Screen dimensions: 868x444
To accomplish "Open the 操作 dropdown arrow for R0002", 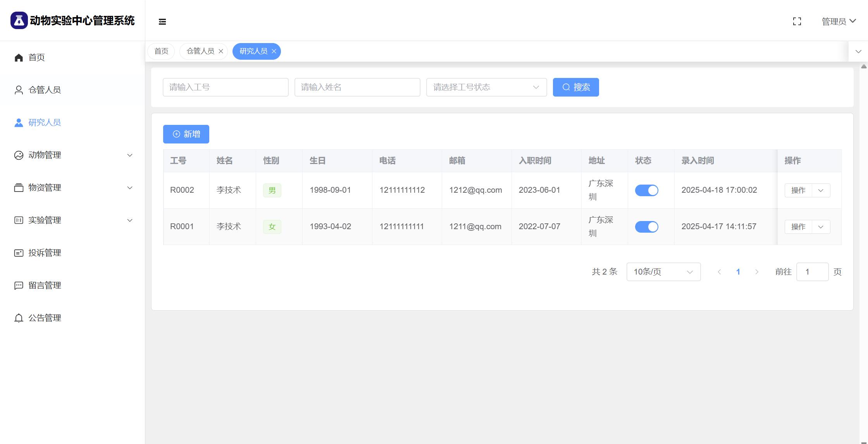I will tap(820, 190).
